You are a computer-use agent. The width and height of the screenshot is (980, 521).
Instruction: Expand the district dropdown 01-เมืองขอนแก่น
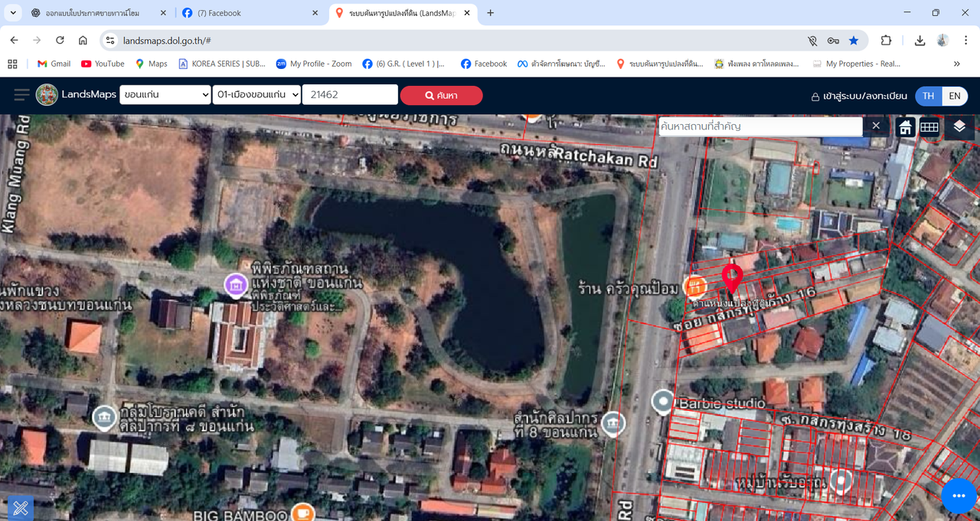point(256,95)
